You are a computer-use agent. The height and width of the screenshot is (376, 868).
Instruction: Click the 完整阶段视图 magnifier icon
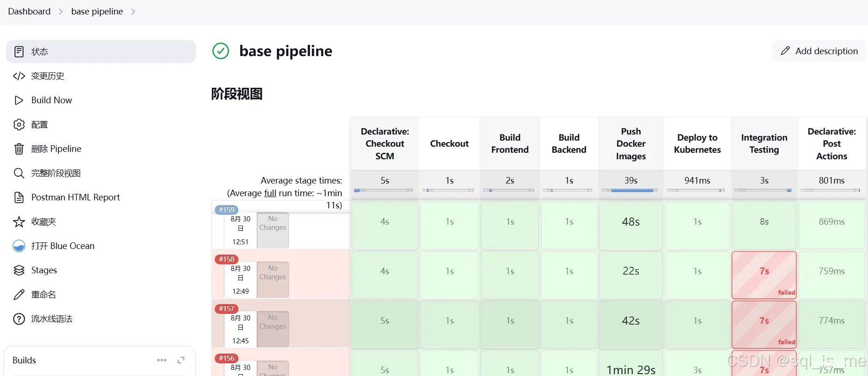pos(19,173)
